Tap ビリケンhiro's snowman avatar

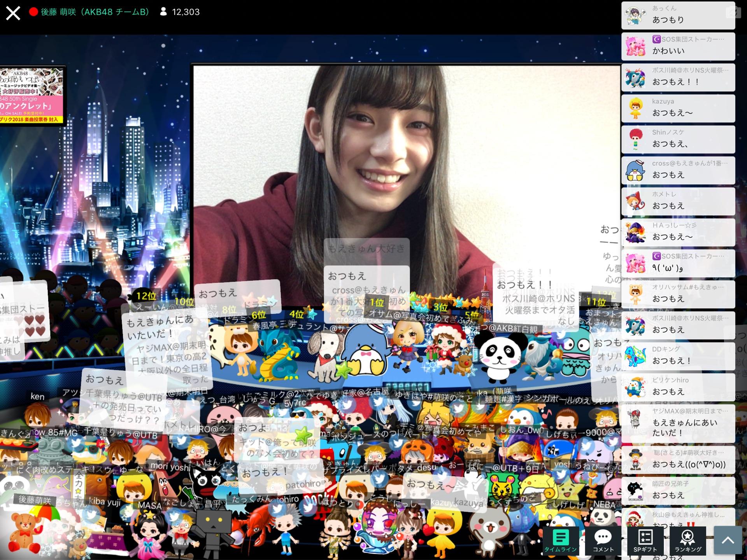(635, 387)
